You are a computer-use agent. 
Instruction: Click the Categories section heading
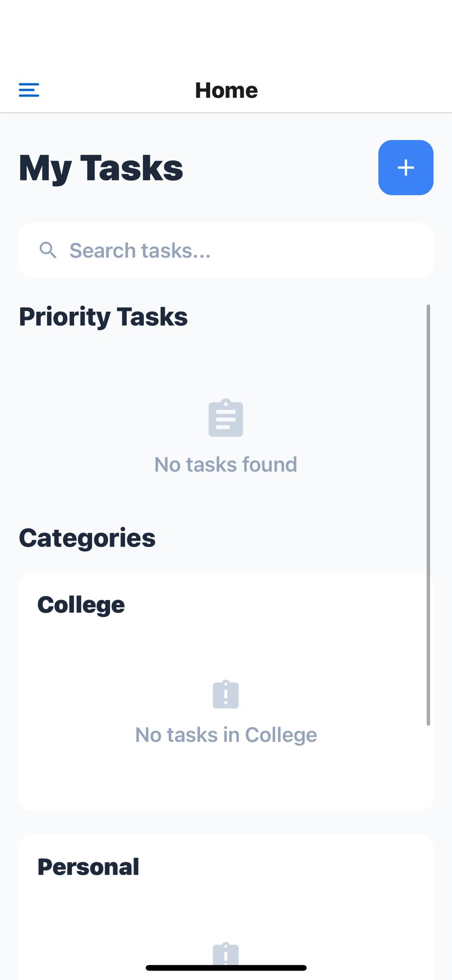[x=87, y=538]
